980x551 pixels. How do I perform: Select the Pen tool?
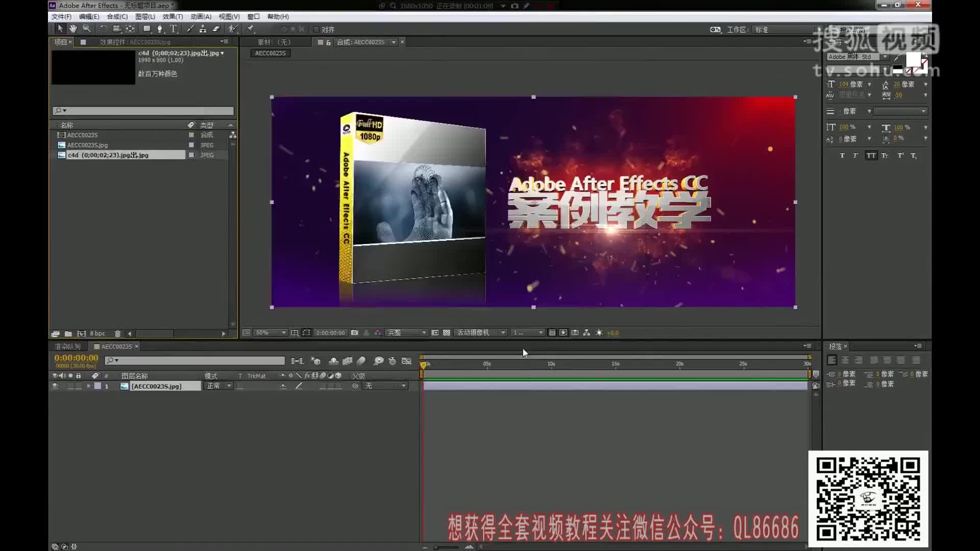[x=160, y=29]
